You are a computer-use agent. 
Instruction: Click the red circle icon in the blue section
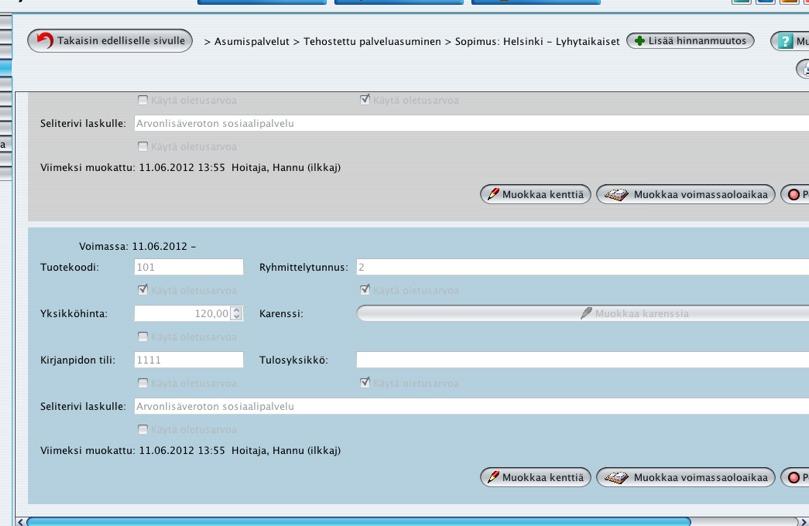[794, 477]
